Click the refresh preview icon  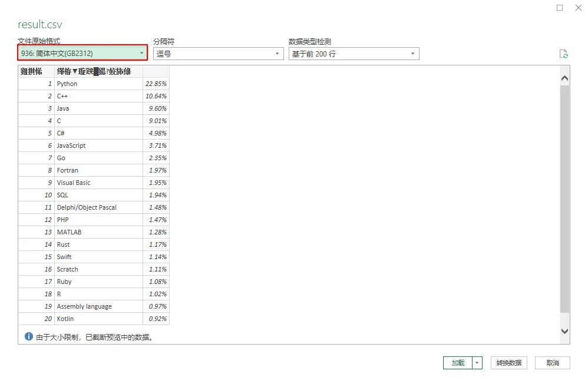(563, 54)
